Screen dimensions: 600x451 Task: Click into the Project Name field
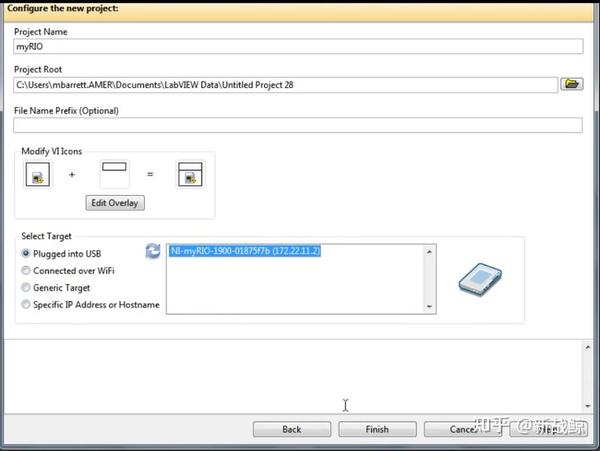[298, 46]
